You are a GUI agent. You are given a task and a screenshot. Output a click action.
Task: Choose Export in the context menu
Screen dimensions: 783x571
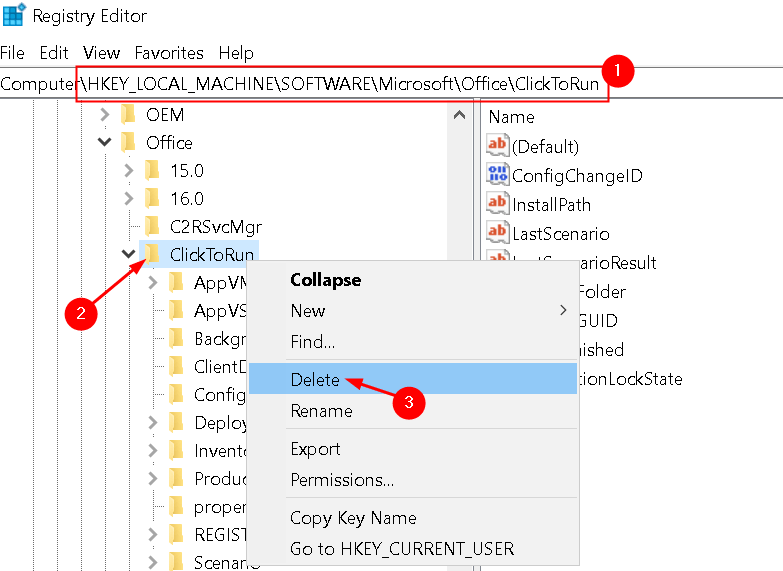click(412, 449)
